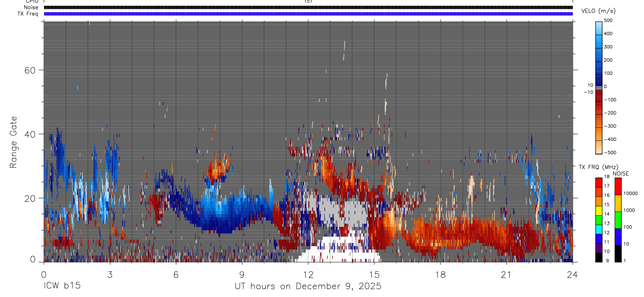
Task: Click the 'ICW b15' radar label
Action: tap(62, 287)
